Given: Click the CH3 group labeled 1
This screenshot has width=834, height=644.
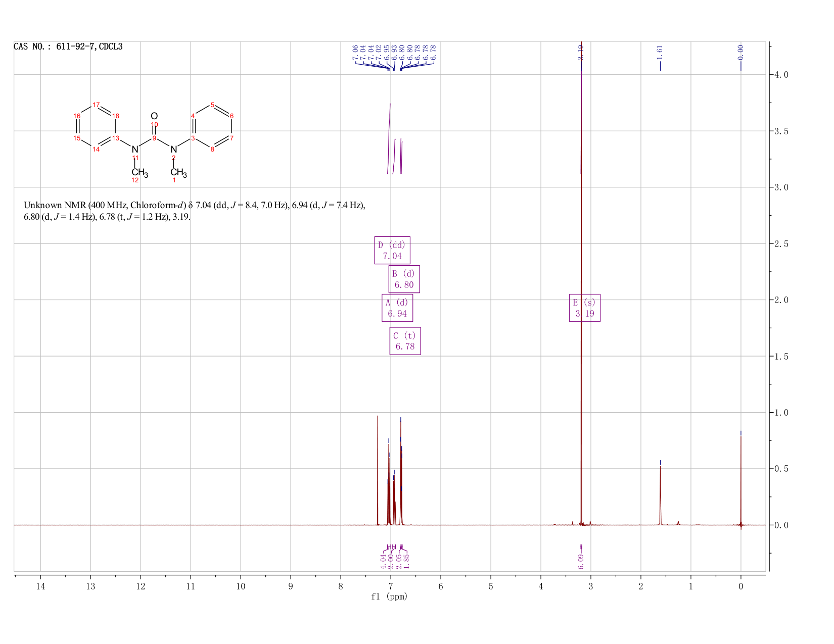Looking at the screenshot, I should (x=178, y=173).
